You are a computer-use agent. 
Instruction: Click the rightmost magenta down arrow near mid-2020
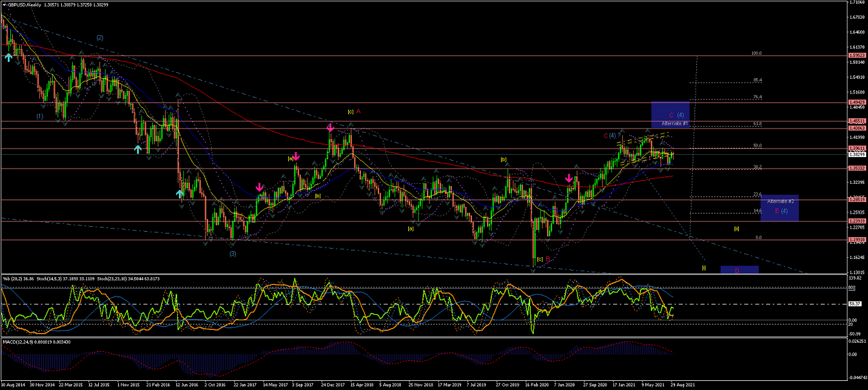click(x=568, y=178)
